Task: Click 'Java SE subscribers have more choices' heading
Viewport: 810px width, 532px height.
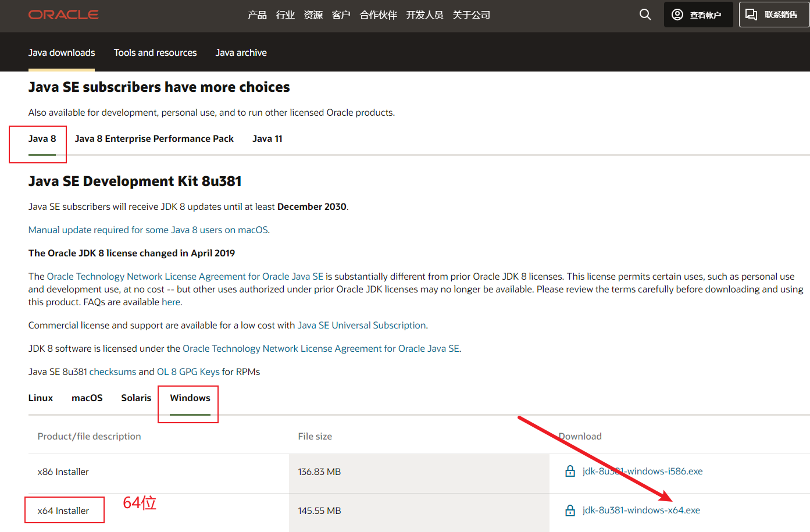Action: point(159,87)
